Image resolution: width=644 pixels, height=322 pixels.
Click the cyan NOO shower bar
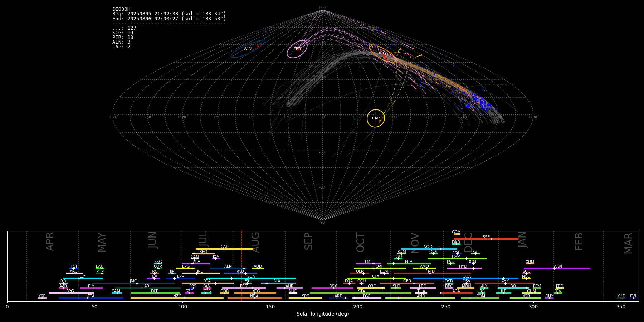coord(429,249)
